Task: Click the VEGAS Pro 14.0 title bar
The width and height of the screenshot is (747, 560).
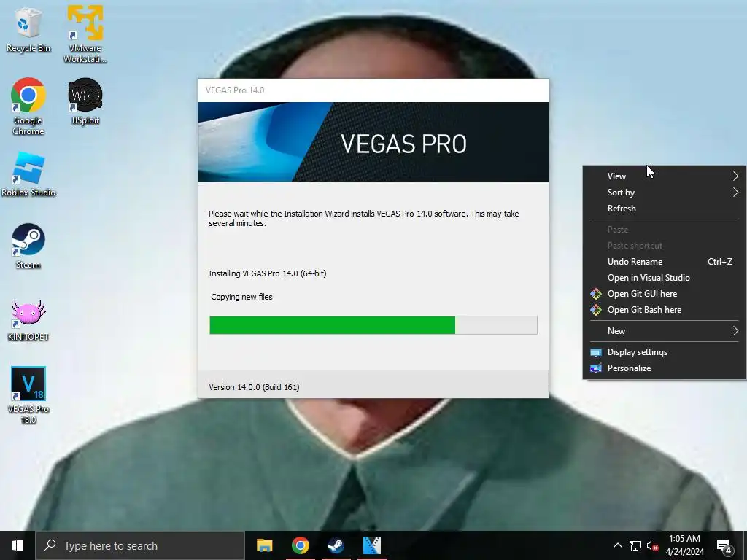Action: click(x=373, y=90)
